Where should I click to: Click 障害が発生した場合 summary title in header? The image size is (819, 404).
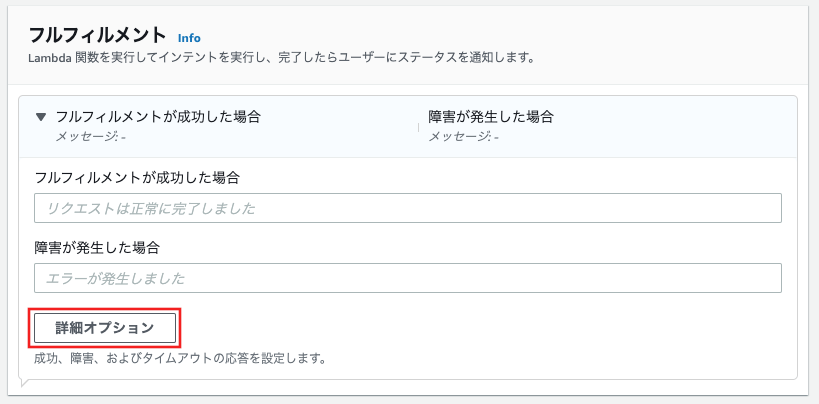[490, 117]
